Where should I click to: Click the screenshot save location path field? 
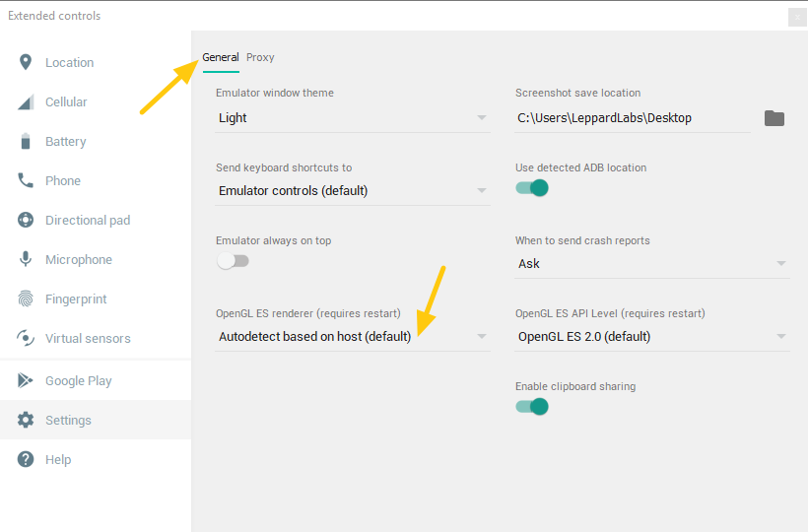tap(633, 118)
